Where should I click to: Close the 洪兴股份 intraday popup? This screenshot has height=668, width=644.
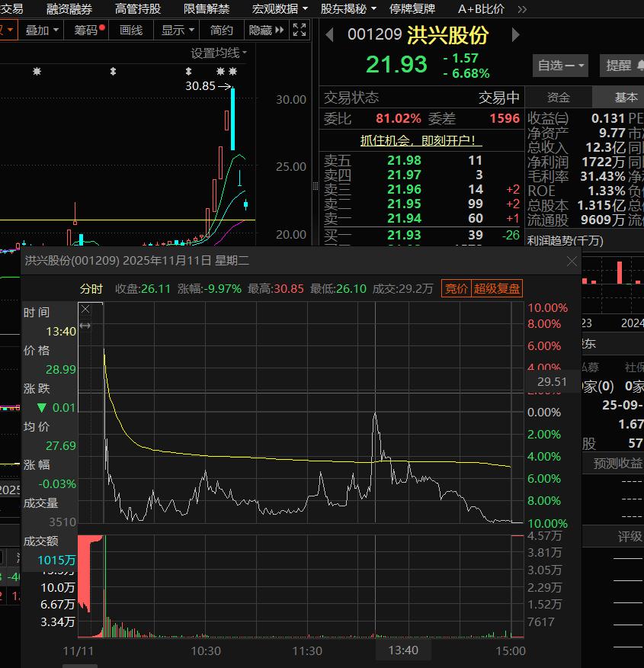[x=572, y=261]
